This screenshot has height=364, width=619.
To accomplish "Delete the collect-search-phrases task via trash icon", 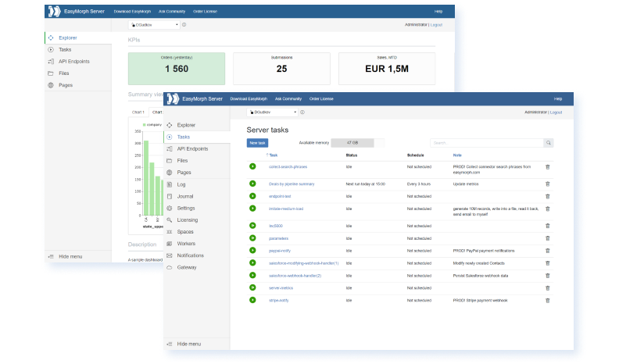I will tap(548, 167).
